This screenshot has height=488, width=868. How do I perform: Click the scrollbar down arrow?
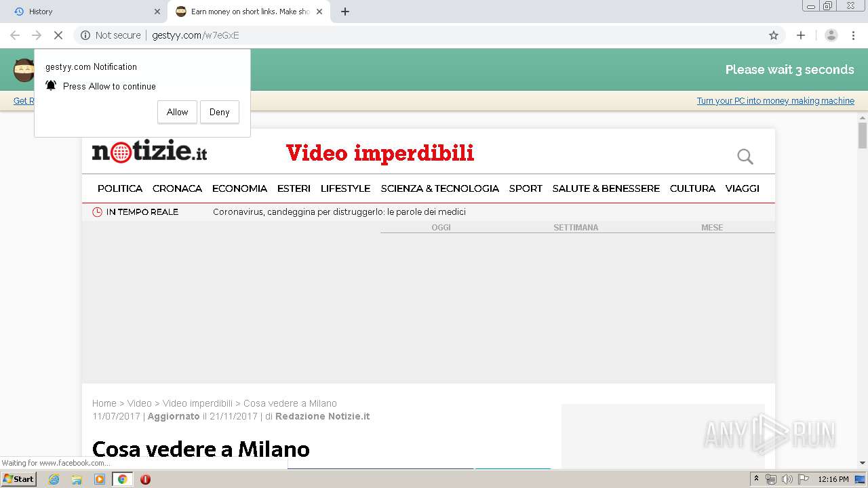863,463
